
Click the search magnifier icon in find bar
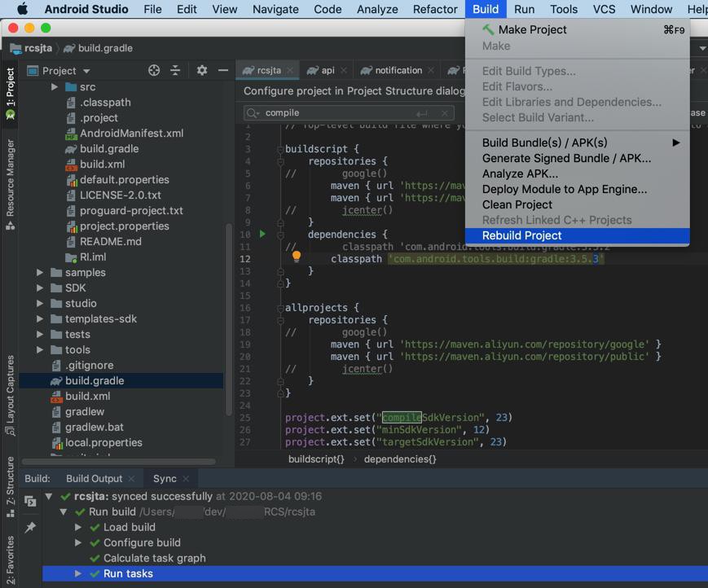pyautogui.click(x=253, y=113)
